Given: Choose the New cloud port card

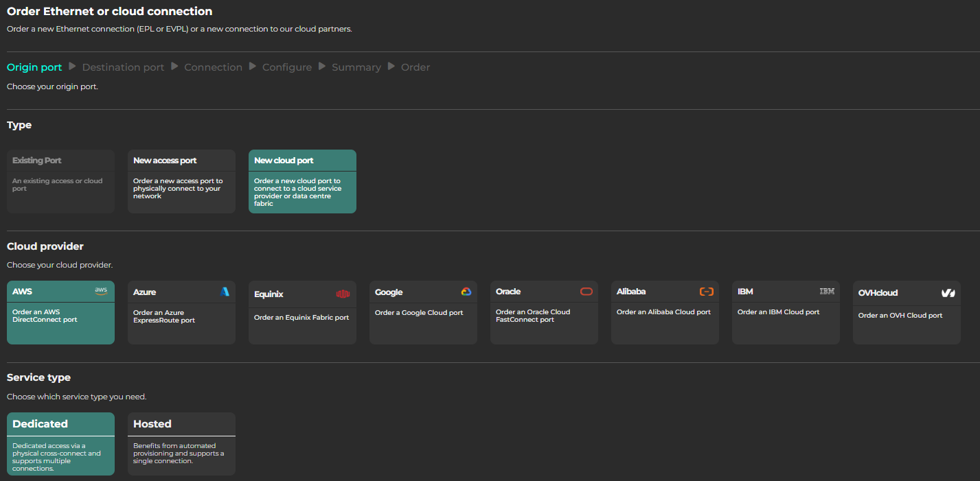Looking at the screenshot, I should tap(302, 181).
